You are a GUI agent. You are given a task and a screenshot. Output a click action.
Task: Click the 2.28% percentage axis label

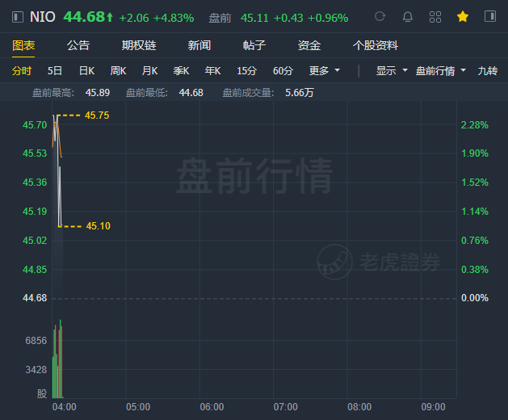pos(475,124)
